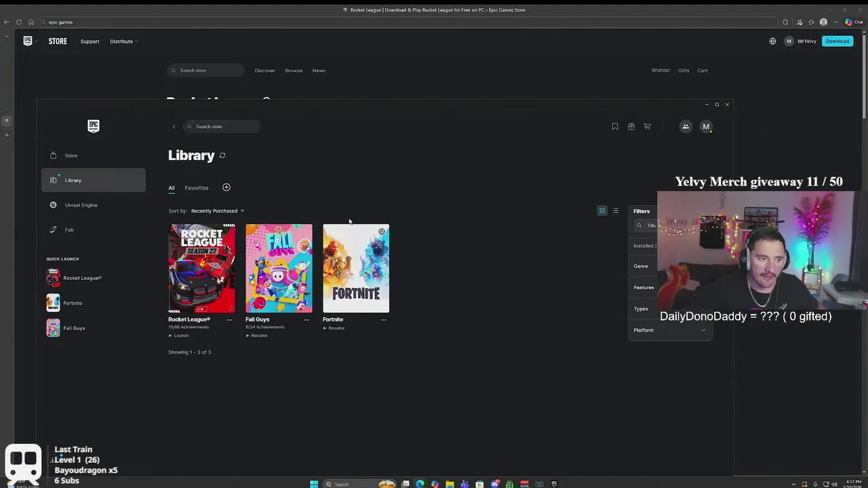
Task: Refresh the Library with the sync icon
Action: pyautogui.click(x=222, y=155)
